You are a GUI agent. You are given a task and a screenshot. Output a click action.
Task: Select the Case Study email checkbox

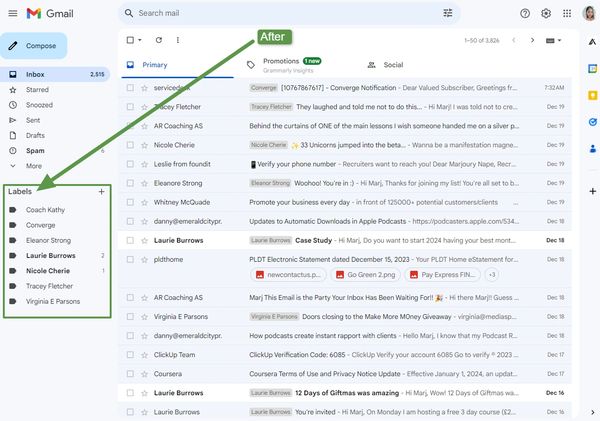(130, 240)
